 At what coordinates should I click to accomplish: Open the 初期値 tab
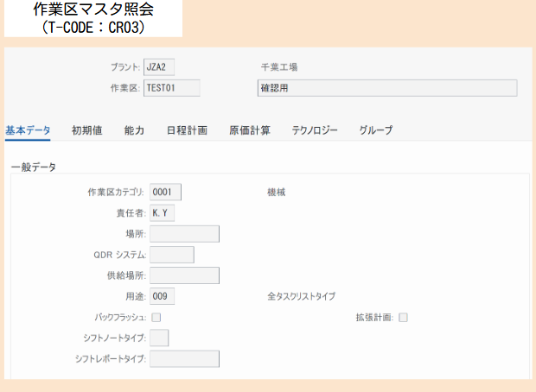(x=86, y=130)
